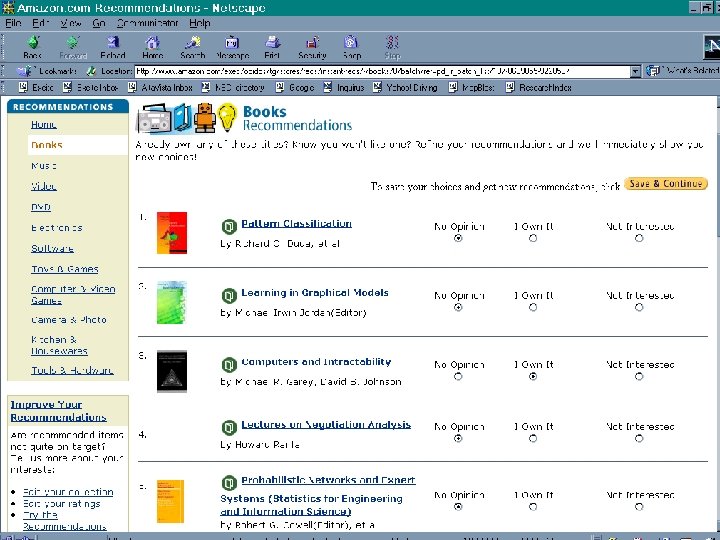The height and width of the screenshot is (540, 720).
Task: Select Not Interested for Computers and Intractability
Action: coord(639,377)
